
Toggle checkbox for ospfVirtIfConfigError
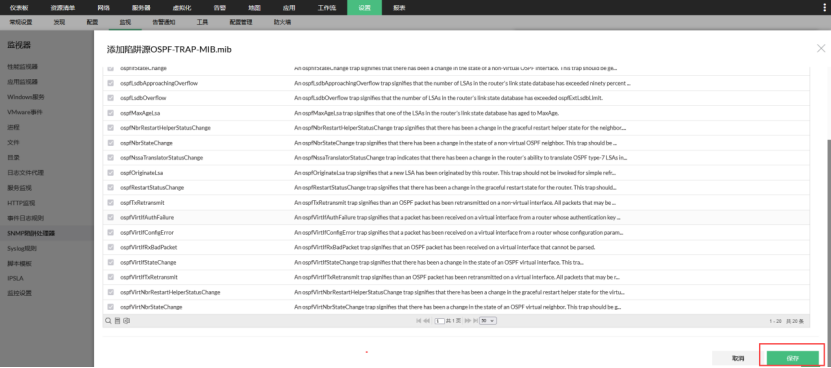click(111, 232)
